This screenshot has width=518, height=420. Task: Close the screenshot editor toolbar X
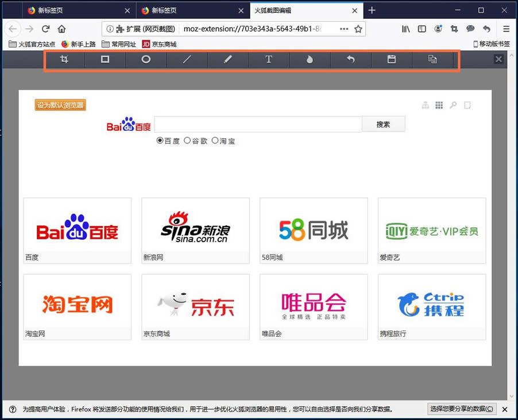[498, 60]
